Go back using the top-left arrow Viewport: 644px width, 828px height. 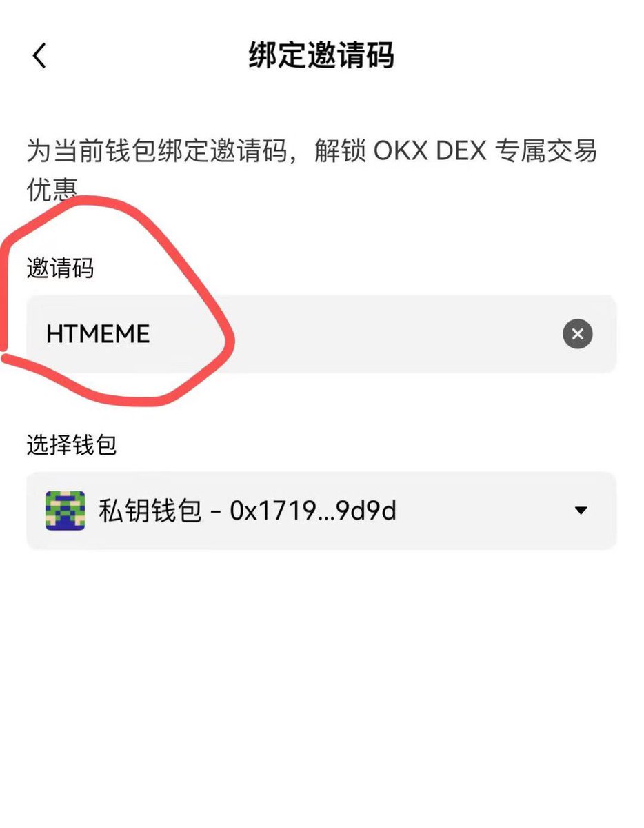point(40,56)
